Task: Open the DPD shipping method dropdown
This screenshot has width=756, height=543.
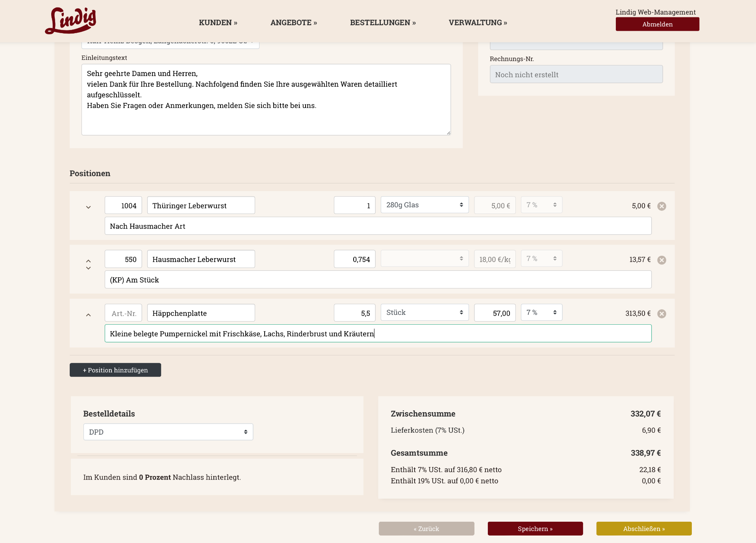Action: (x=168, y=432)
